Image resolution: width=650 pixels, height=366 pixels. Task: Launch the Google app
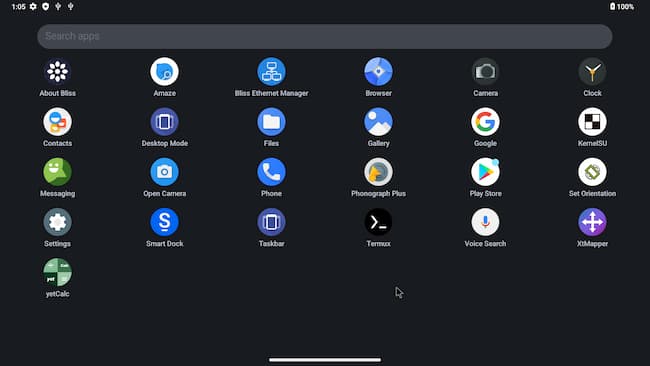(485, 122)
